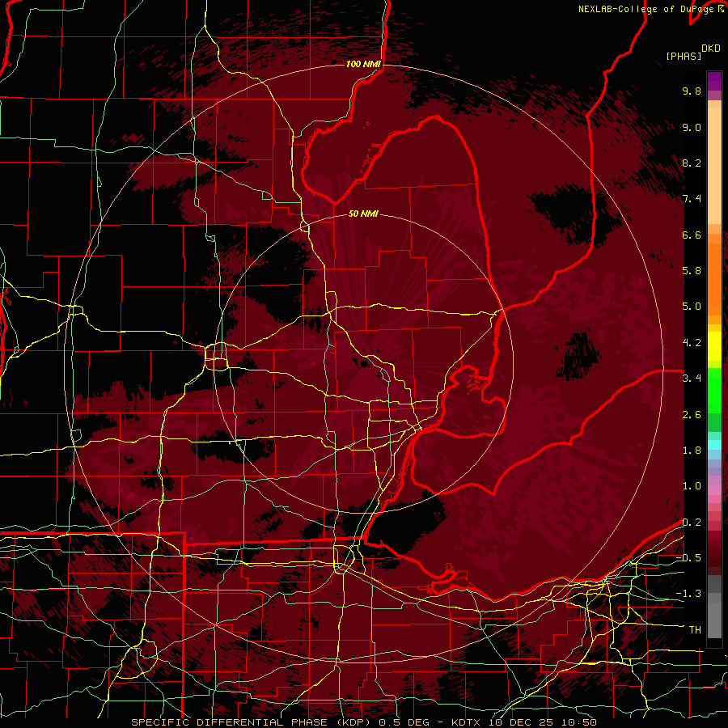Screen dimensions: 728x728
Task: Select the -0.5 legend value
Action: click(x=688, y=558)
